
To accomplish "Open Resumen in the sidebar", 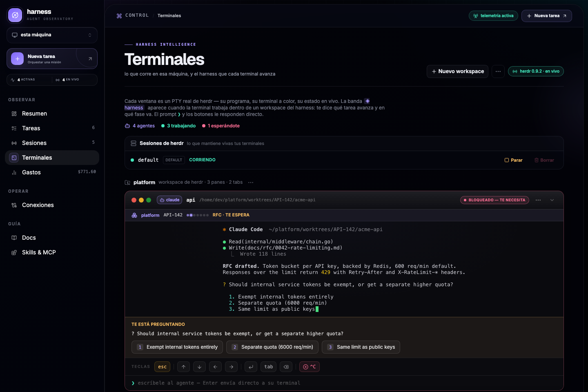I will (x=52, y=114).
